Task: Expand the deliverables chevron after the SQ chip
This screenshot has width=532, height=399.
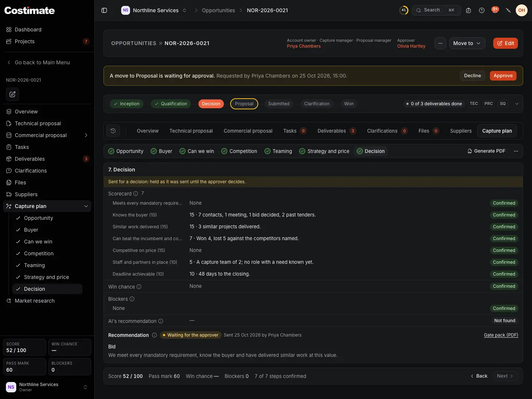Action: coord(517,104)
